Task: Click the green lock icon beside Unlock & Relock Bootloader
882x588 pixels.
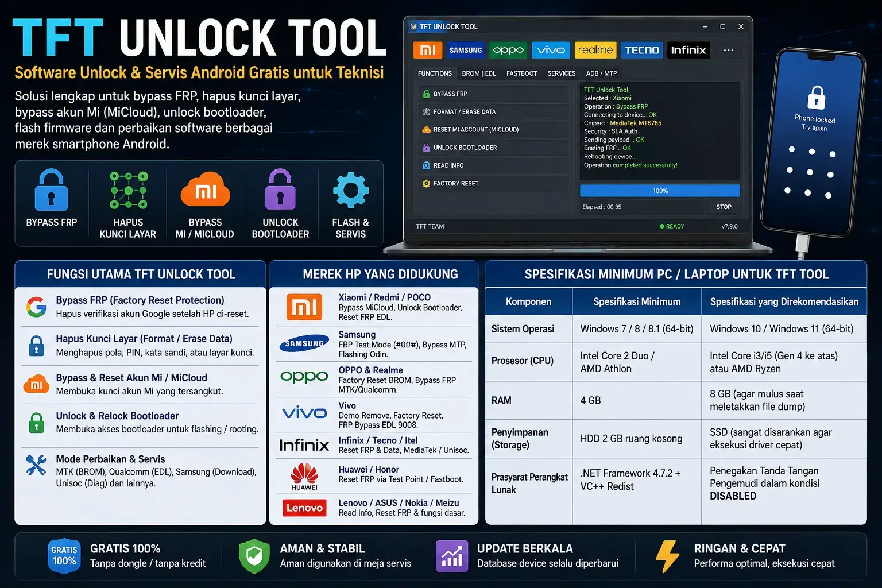Action: tap(36, 423)
